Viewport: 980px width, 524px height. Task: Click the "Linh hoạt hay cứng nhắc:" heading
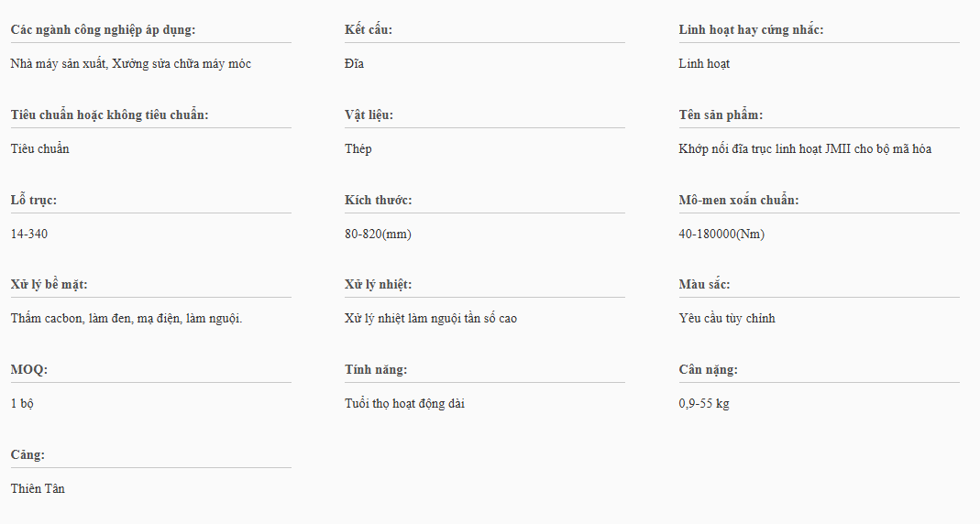click(x=751, y=30)
